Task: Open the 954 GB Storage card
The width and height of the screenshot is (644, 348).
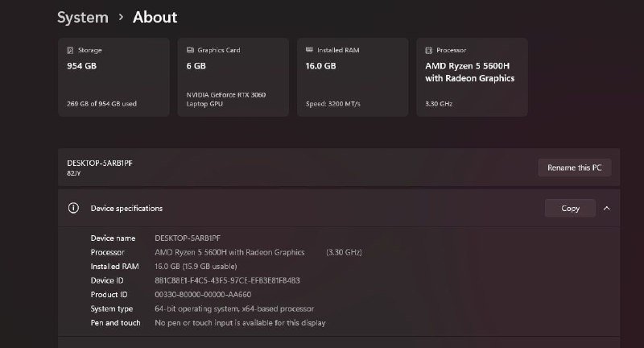Action: click(114, 77)
